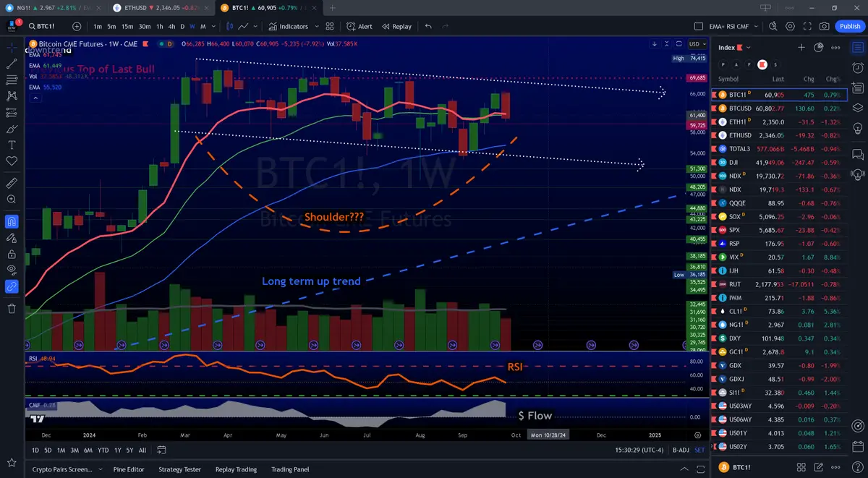Select the layout setup square icon
The height and width of the screenshot is (478, 868).
coord(698,26)
